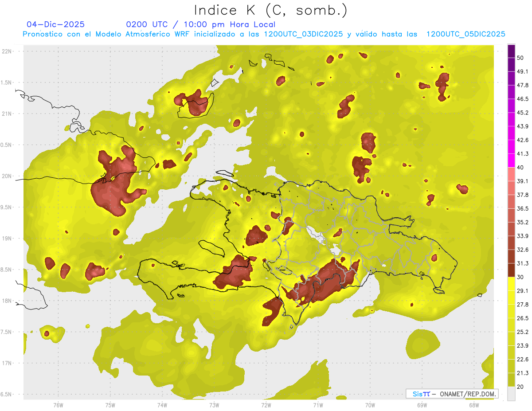Click the "36.5" color scale value
This screenshot has width=532, height=411.
pos(523,208)
